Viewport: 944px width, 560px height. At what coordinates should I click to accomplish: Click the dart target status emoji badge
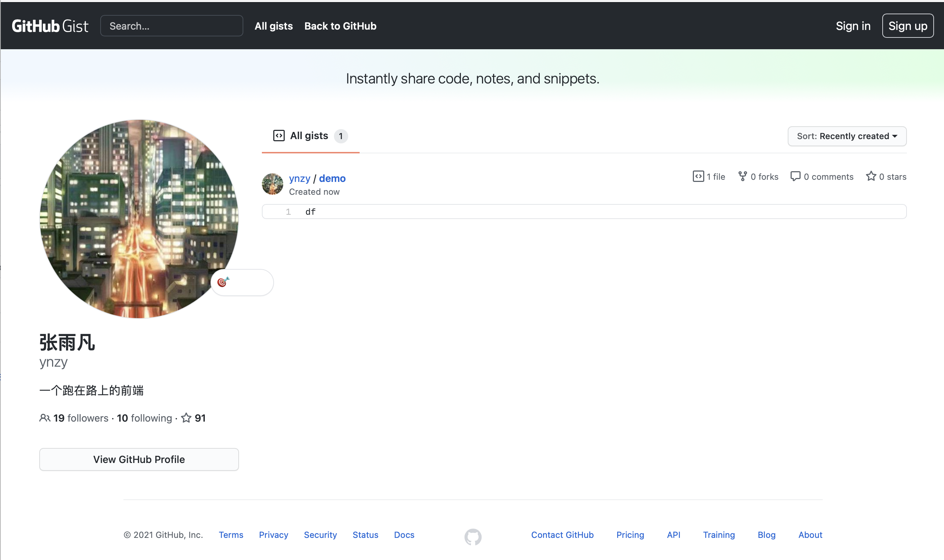point(223,282)
